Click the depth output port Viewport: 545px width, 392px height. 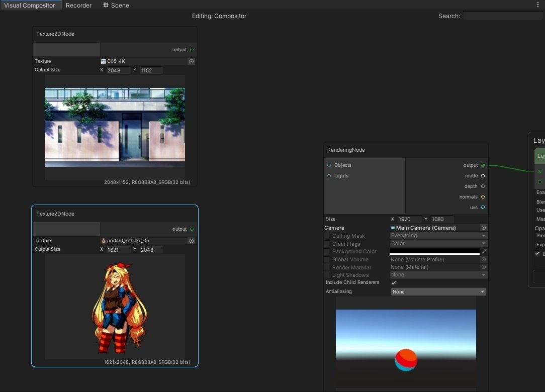click(483, 186)
